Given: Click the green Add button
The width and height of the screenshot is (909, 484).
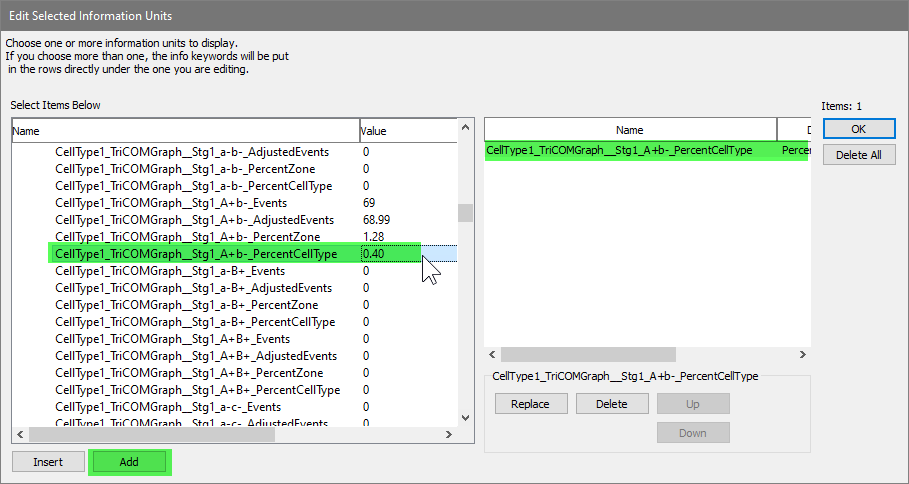Looking at the screenshot, I should pyautogui.click(x=129, y=461).
